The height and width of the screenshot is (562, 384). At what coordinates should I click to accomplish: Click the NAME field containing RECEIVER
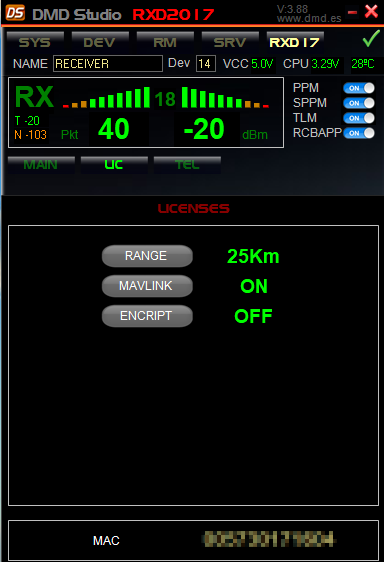pos(108,64)
